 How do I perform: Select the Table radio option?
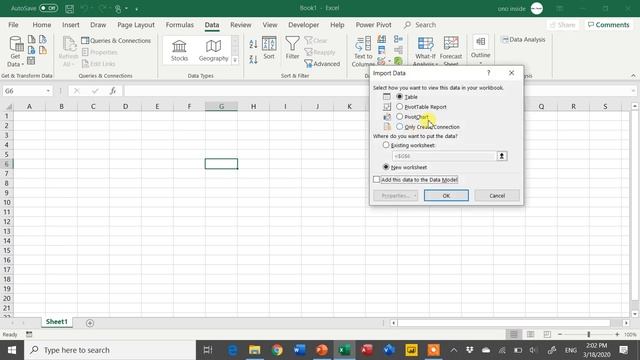click(400, 97)
